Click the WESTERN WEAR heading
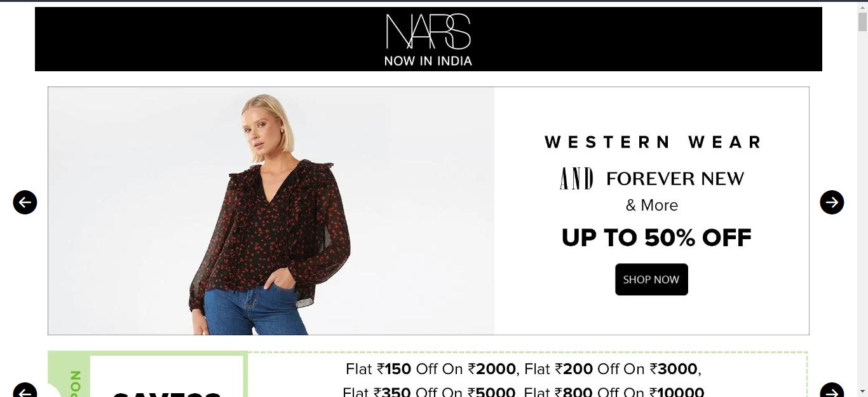The image size is (868, 397). [653, 142]
